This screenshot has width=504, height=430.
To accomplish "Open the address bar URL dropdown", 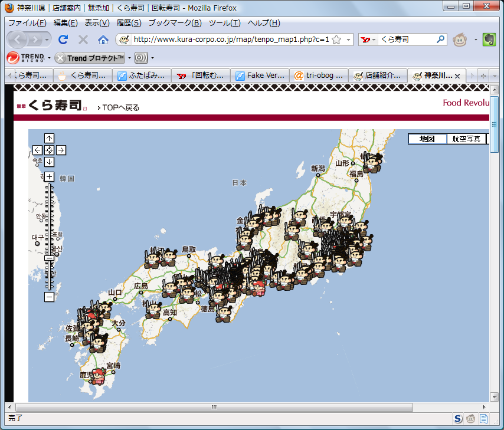I will click(x=348, y=40).
